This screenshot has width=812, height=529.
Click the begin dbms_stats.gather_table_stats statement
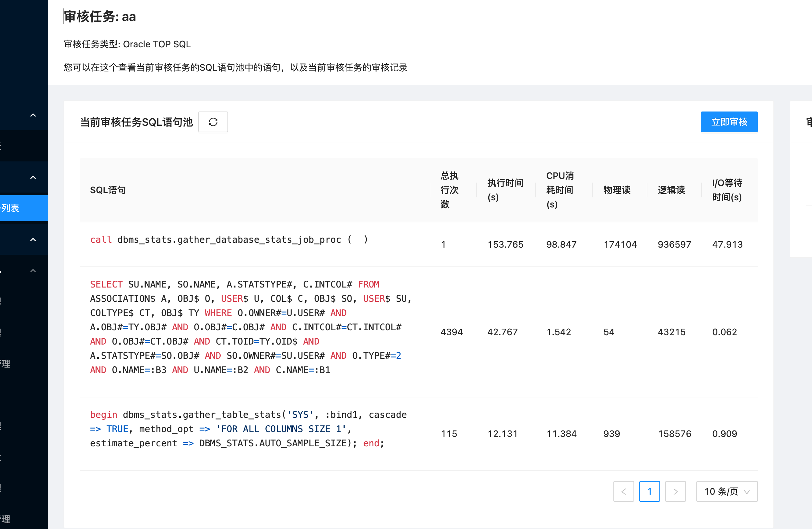click(239, 429)
